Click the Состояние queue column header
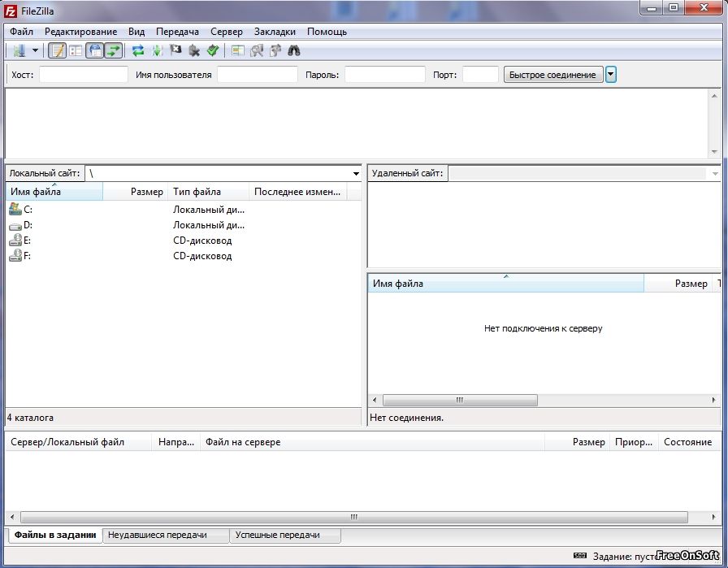 tap(689, 442)
